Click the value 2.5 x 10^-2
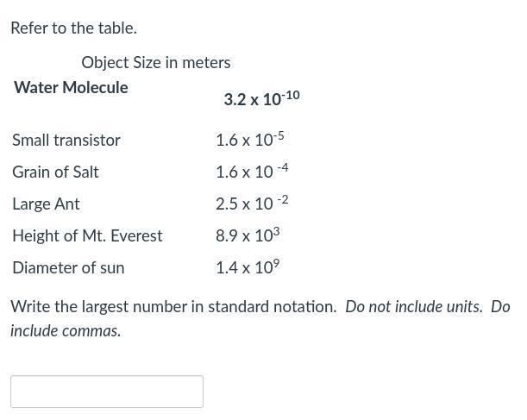This screenshot has height=420, width=527. pyautogui.click(x=252, y=203)
